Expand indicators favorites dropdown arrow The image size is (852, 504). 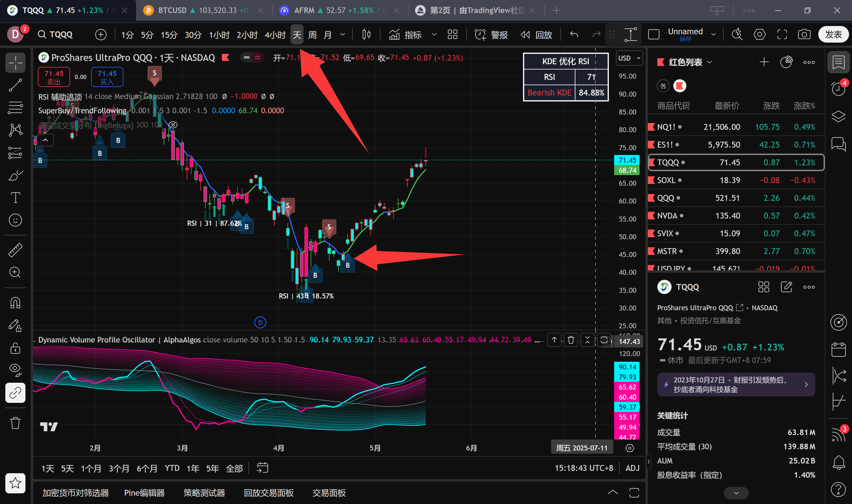434,35
